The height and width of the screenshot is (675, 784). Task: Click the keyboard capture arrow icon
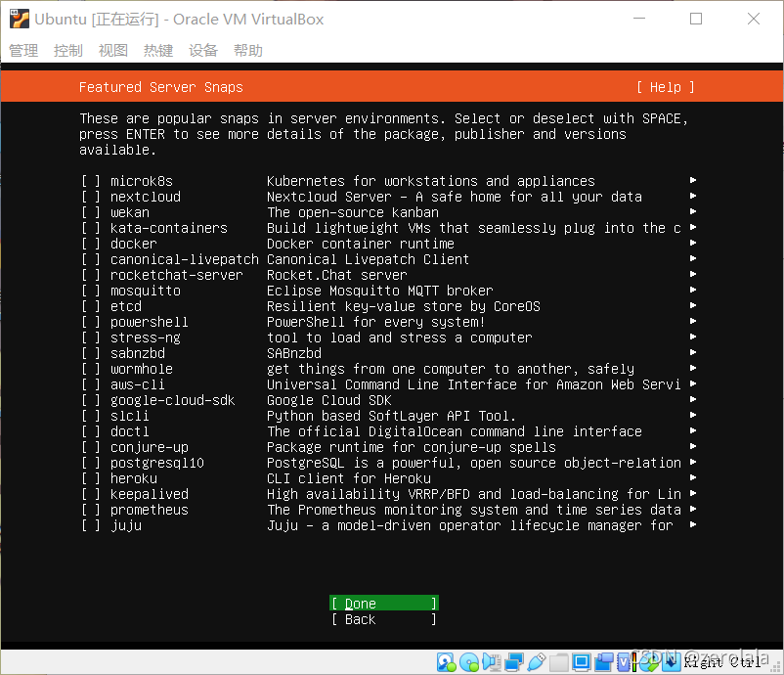[671, 662]
